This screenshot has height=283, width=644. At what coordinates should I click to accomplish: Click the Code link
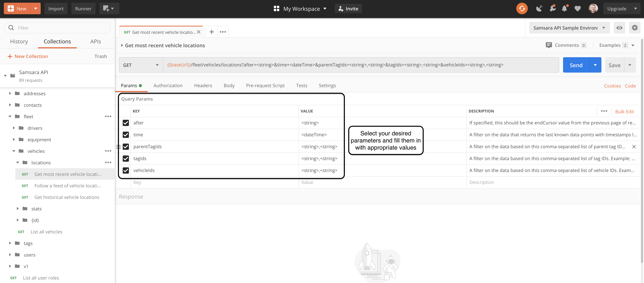[630, 86]
